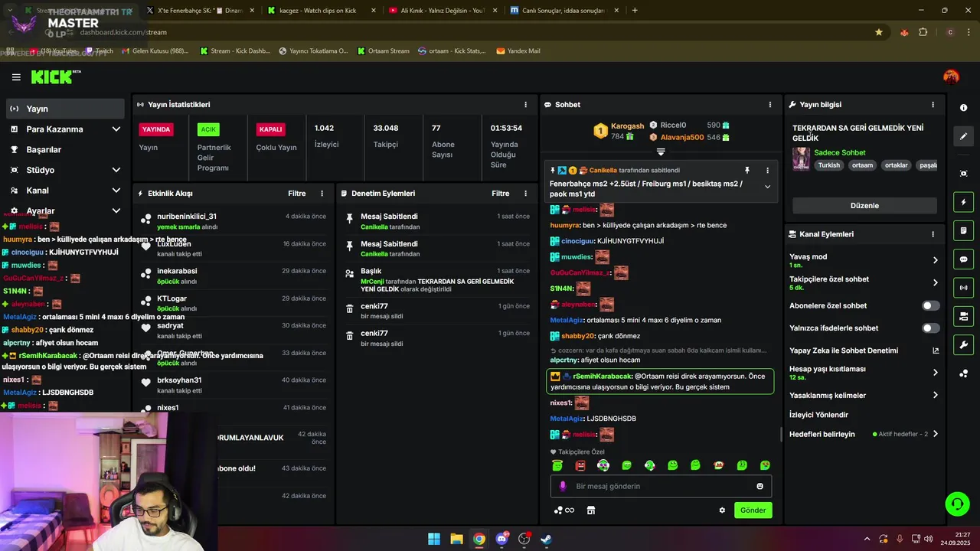Click Bir mesaj gönderin chat input
Screen dimensions: 980x551
coord(661,486)
